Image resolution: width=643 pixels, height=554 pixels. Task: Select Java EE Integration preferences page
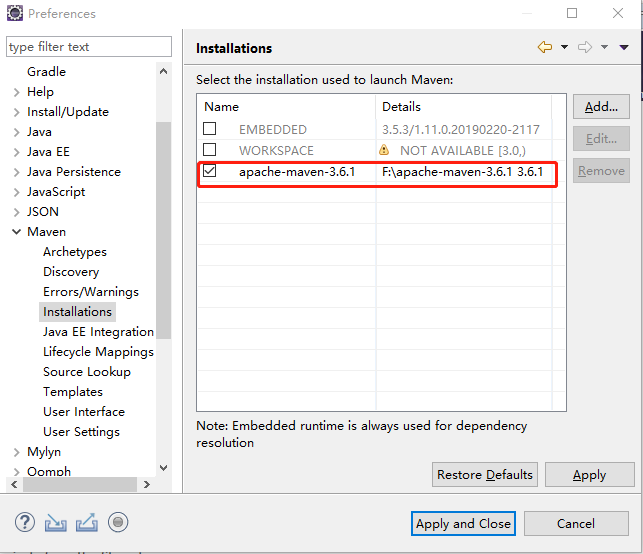[98, 332]
